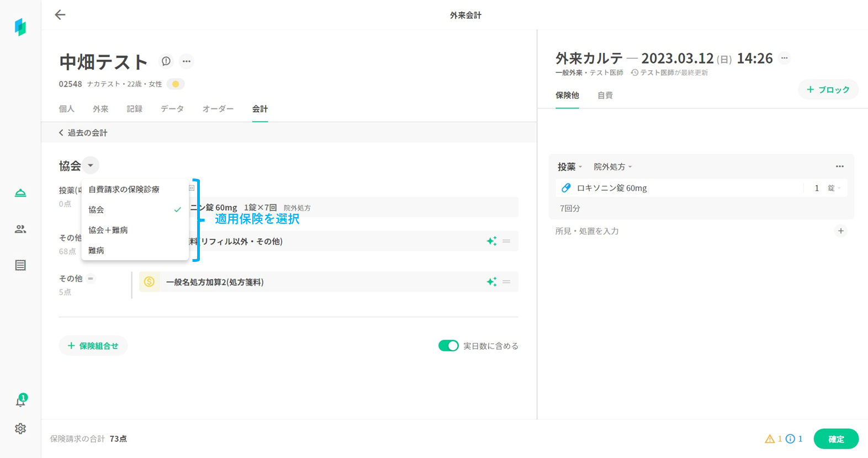
Task: Click the ブロック add button
Action: point(828,90)
